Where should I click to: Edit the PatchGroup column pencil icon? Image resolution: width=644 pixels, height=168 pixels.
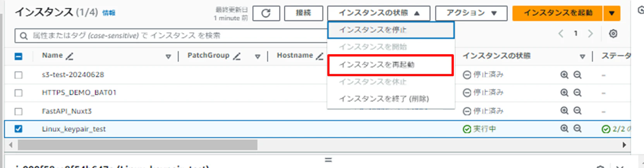click(x=237, y=57)
